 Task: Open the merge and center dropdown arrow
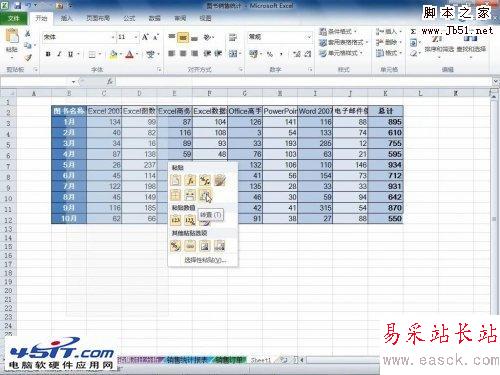coord(240,53)
